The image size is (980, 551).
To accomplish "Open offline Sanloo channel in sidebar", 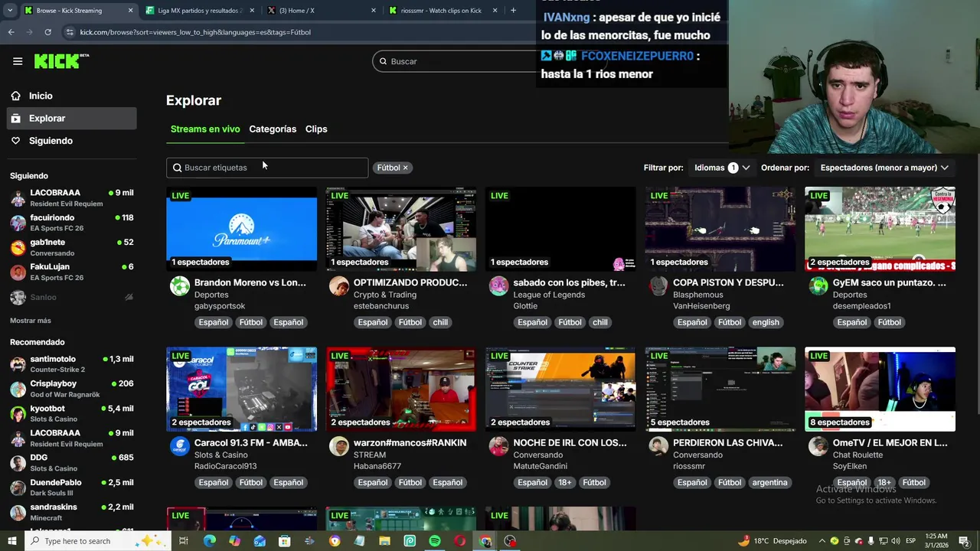I will (72, 297).
